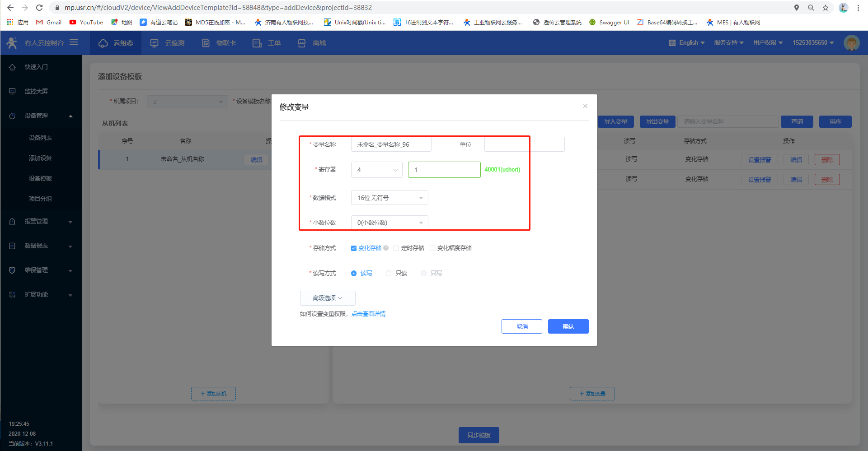The image size is (868, 451).
Task: Click the 确认 button
Action: [x=568, y=326]
